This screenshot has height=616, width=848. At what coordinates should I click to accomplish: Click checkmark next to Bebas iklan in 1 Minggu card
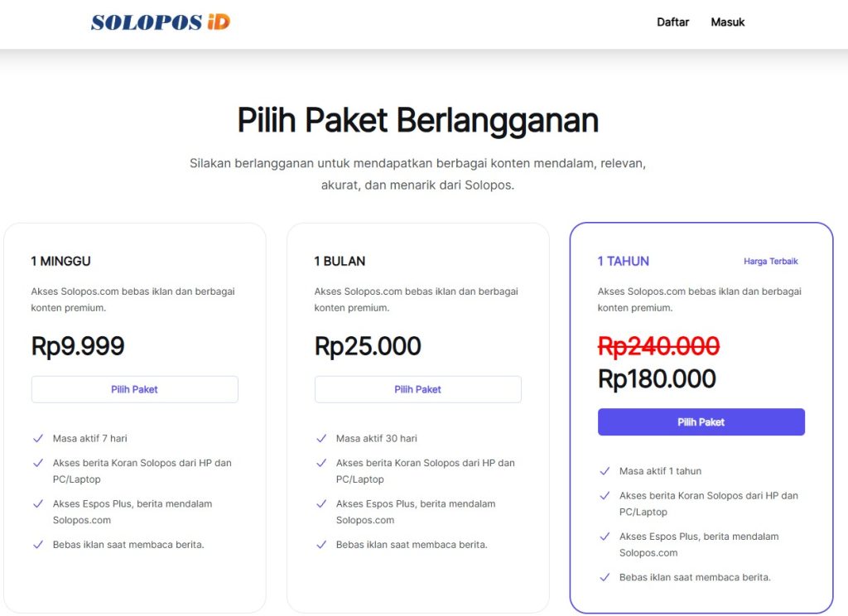[x=38, y=545]
